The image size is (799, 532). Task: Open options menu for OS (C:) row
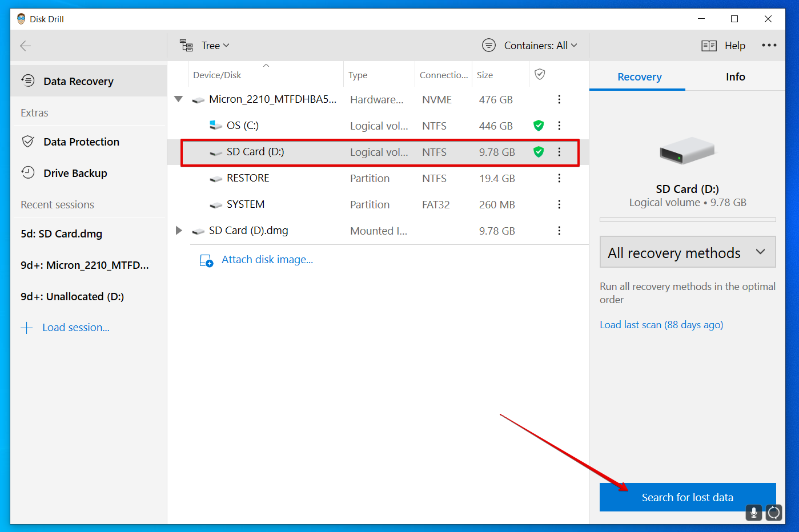click(559, 126)
